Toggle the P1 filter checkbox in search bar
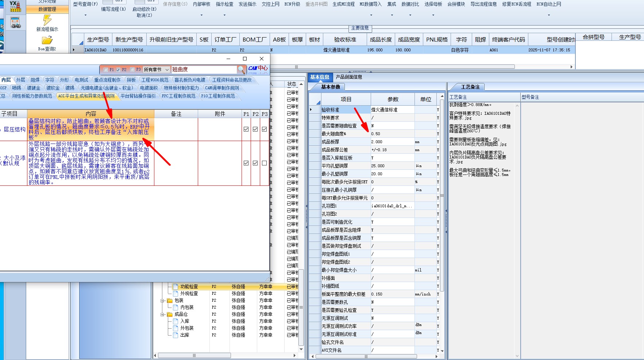 [x=106, y=70]
